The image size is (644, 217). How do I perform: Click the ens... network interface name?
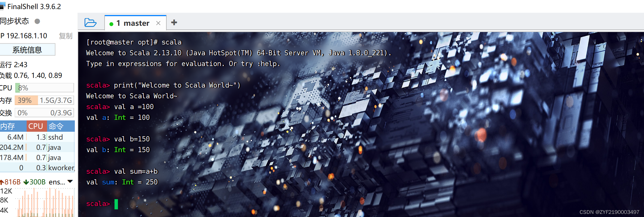coord(57,182)
